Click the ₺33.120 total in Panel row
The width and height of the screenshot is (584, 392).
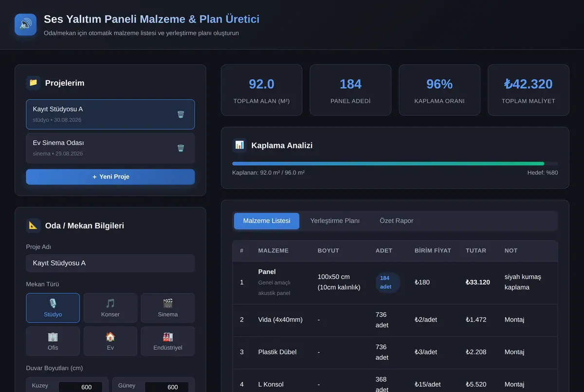478,282
